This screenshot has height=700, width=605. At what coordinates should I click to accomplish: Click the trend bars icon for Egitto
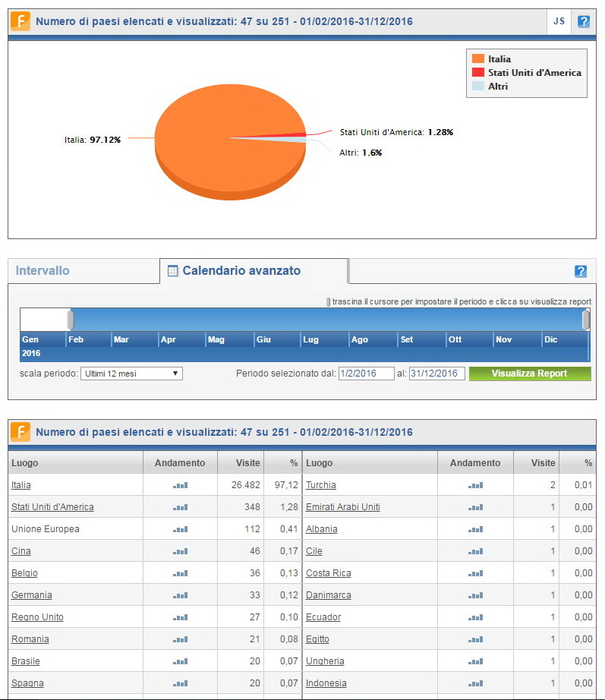pos(475,640)
